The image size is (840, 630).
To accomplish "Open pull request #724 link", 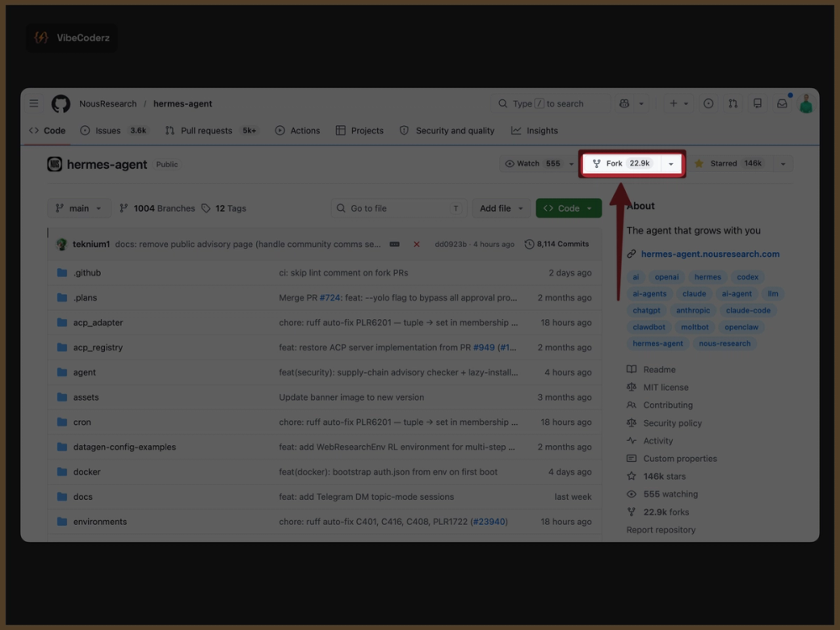I will [x=329, y=298].
